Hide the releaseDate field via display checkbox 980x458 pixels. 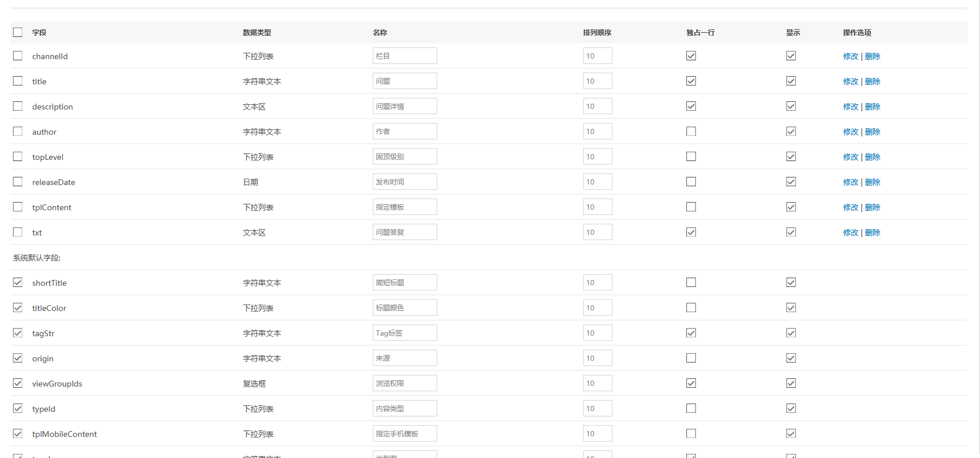[791, 182]
